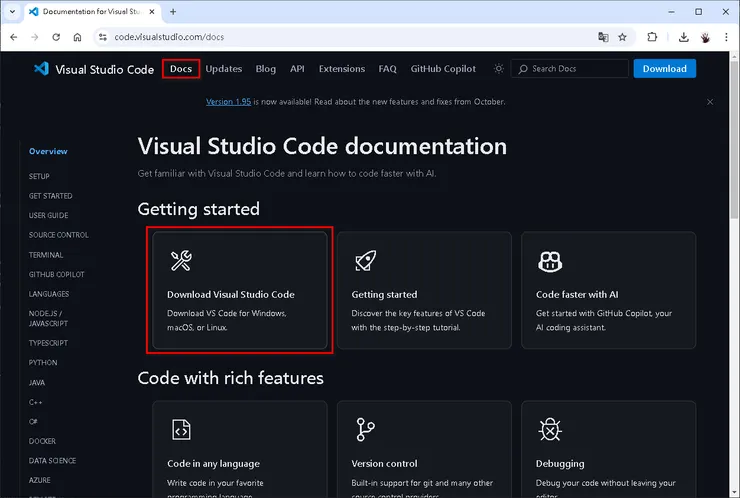Open the browser extensions puzzle icon
The width and height of the screenshot is (740, 498).
click(652, 37)
